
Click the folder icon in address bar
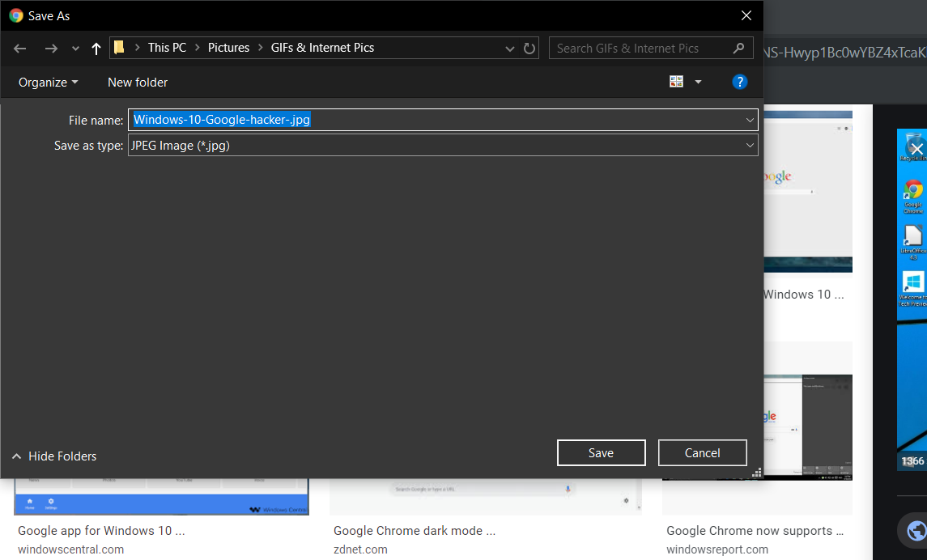pyautogui.click(x=120, y=47)
